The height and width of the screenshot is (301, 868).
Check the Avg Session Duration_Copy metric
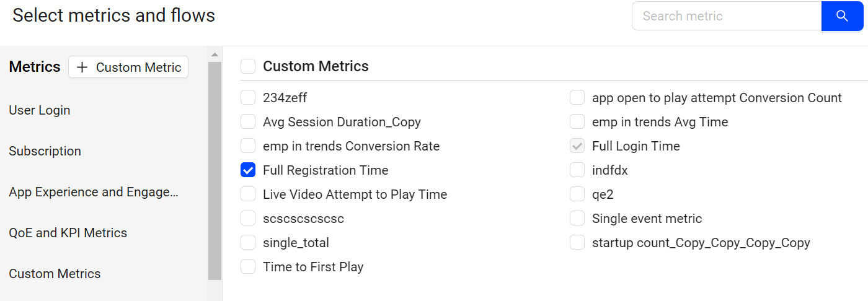pos(248,122)
